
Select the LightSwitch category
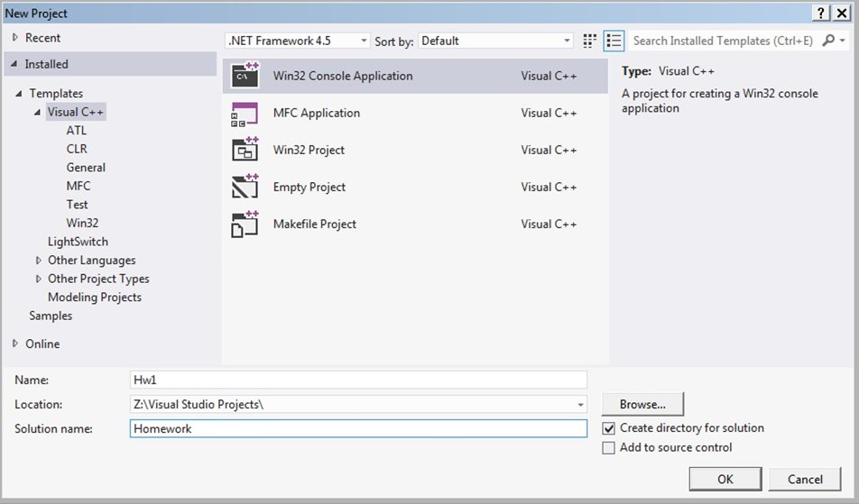(x=78, y=242)
